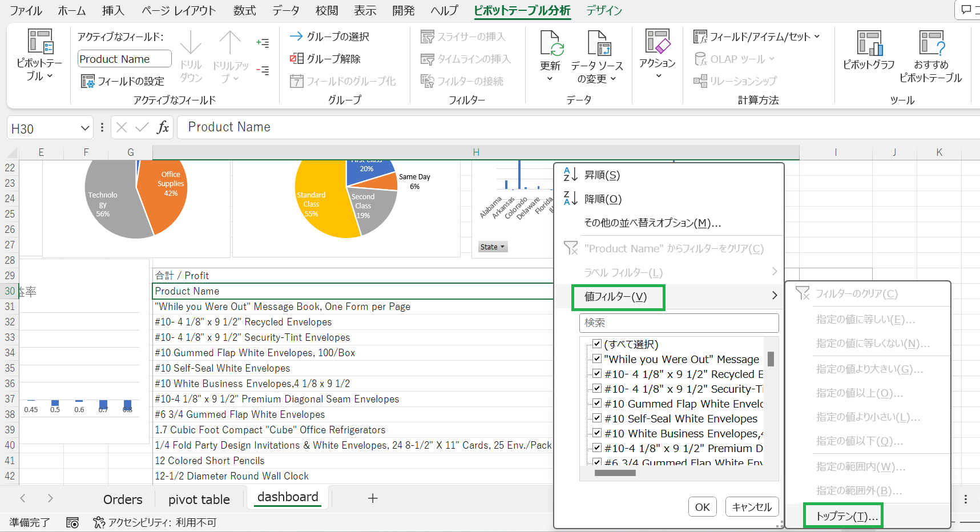Click the accessibility status icon

pyautogui.click(x=99, y=522)
